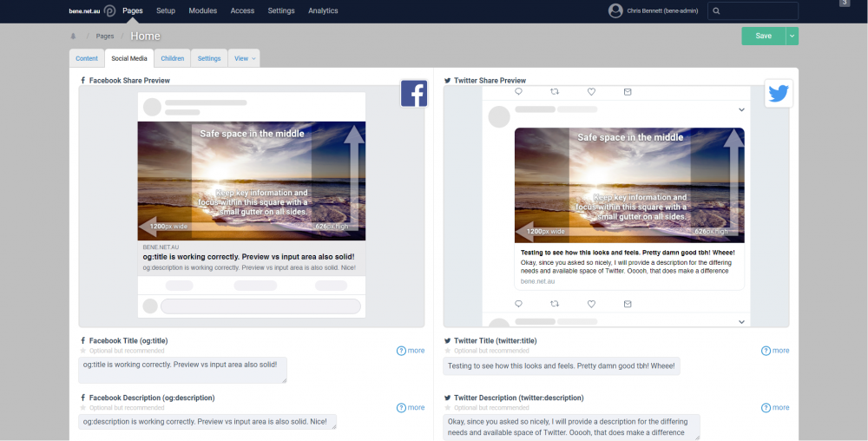This screenshot has width=868, height=441.
Task: Click the Pages breadcrumb link
Action: [105, 36]
